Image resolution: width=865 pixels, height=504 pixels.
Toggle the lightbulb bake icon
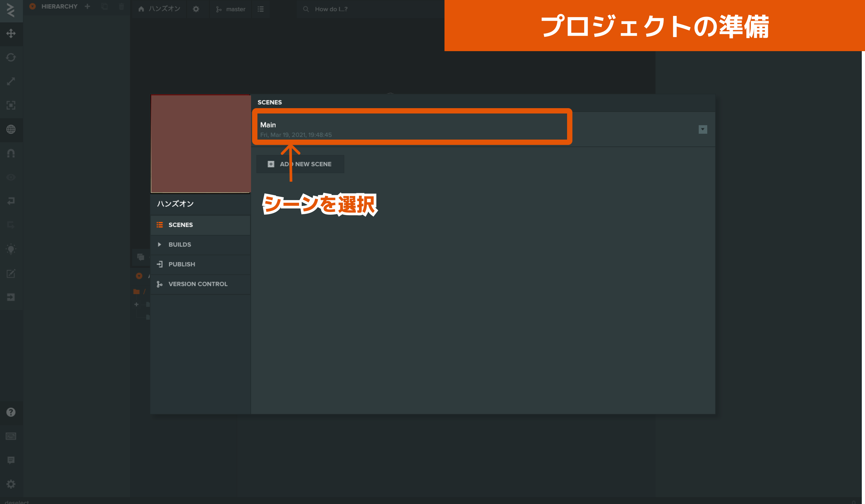(x=11, y=249)
